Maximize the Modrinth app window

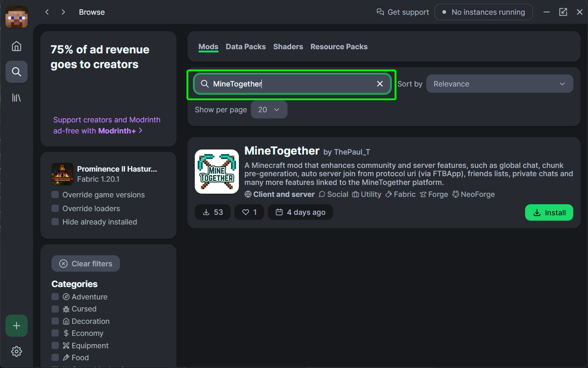coord(563,12)
